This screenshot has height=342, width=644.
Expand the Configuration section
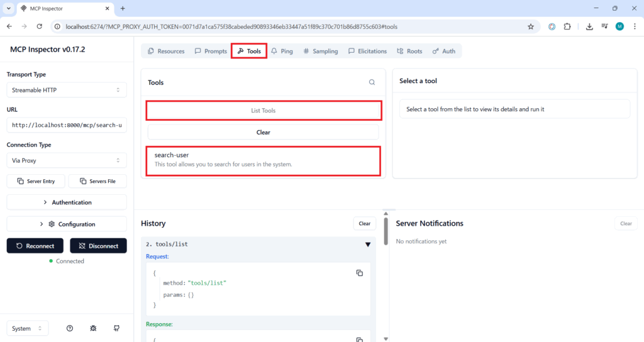[67, 224]
